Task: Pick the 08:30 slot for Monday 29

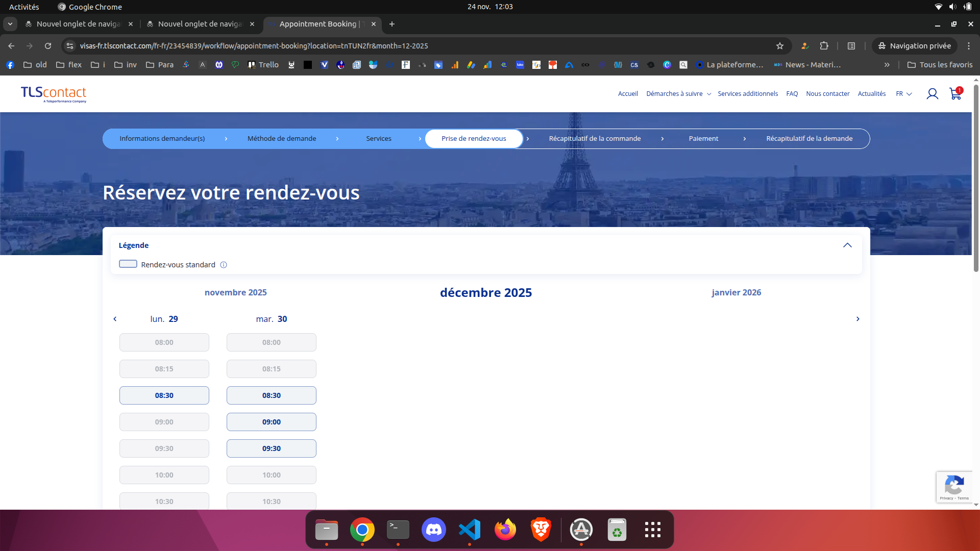Action: tap(164, 395)
